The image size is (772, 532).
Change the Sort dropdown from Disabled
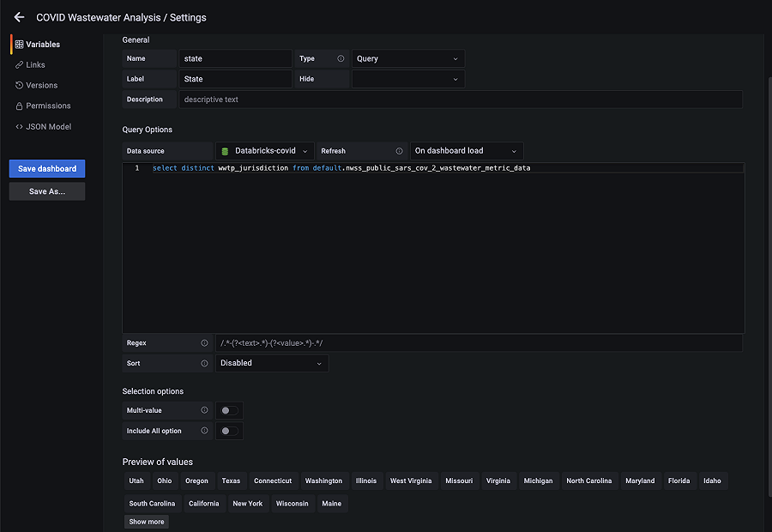272,363
